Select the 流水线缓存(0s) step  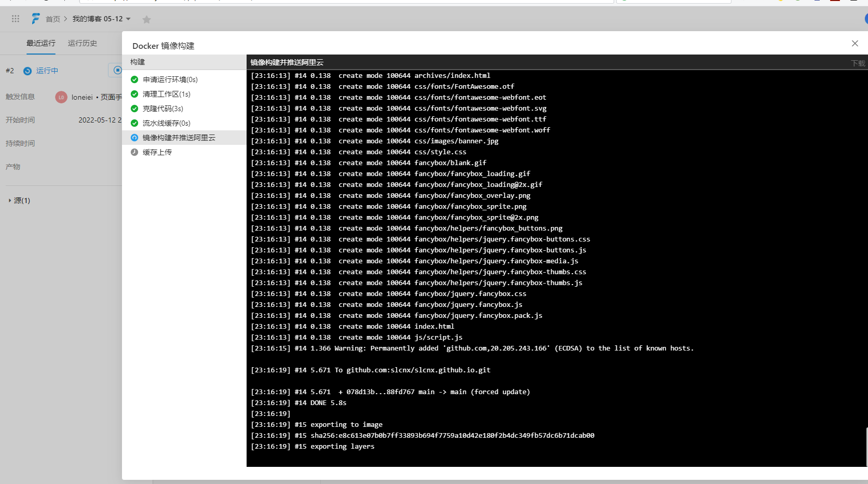(184, 123)
